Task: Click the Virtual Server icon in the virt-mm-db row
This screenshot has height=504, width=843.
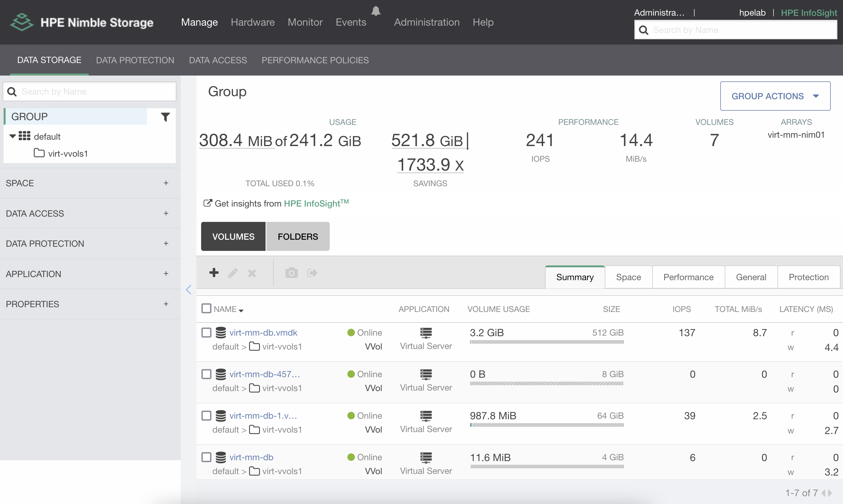Action: (426, 457)
